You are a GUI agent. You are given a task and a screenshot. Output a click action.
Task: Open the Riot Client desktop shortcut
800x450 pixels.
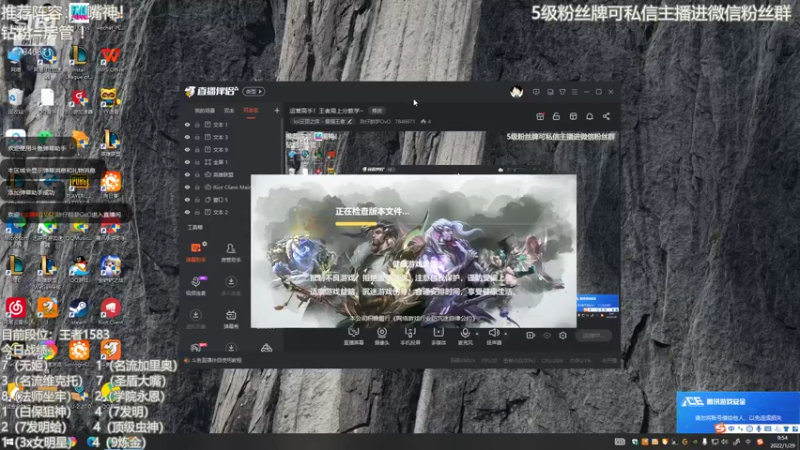pyautogui.click(x=110, y=310)
